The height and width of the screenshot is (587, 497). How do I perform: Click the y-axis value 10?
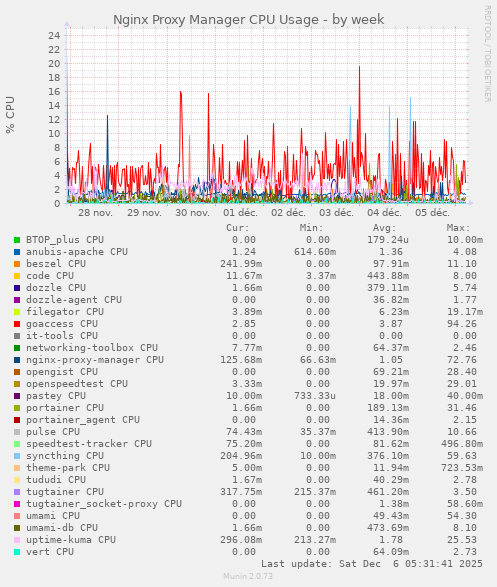54,134
